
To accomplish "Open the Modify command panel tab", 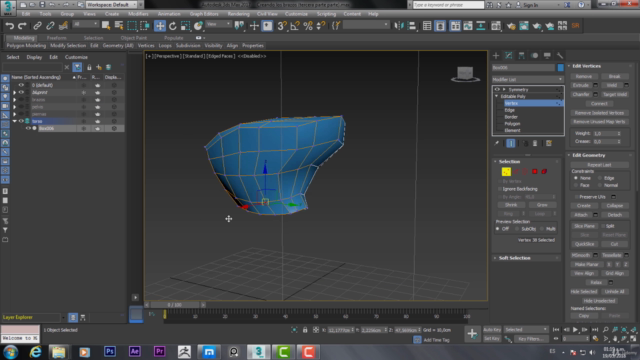I will pos(509,56).
